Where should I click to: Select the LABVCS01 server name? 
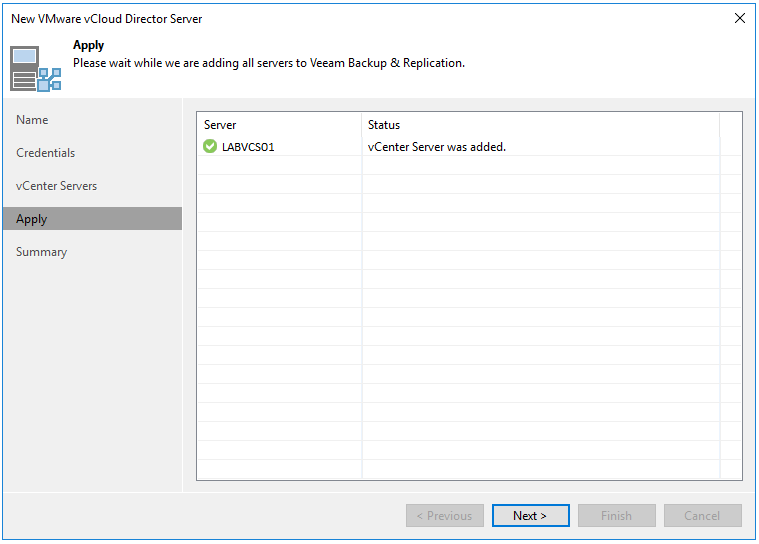point(248,147)
